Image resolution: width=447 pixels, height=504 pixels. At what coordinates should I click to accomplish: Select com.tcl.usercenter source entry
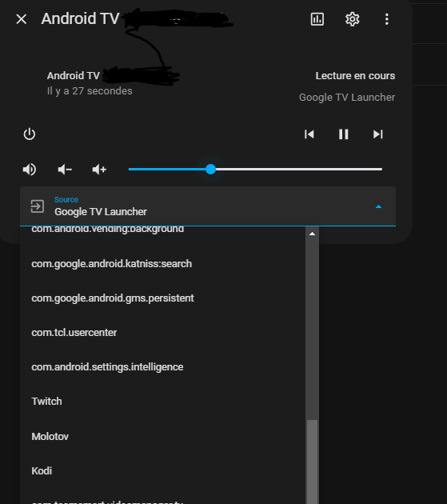coord(162,332)
